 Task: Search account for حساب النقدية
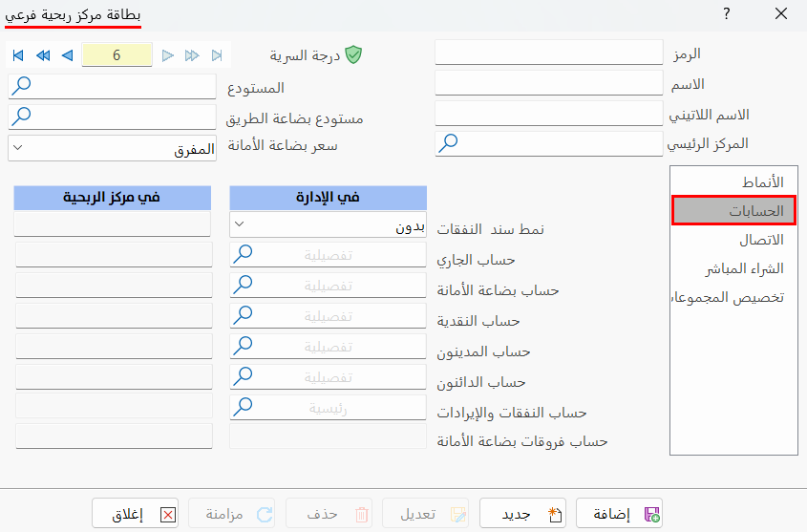pos(243,315)
